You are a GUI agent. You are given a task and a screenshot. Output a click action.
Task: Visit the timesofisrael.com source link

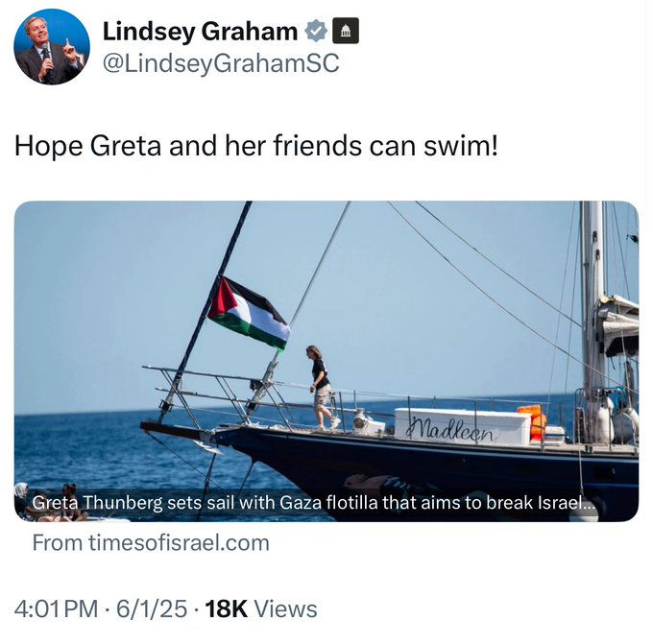click(151, 542)
